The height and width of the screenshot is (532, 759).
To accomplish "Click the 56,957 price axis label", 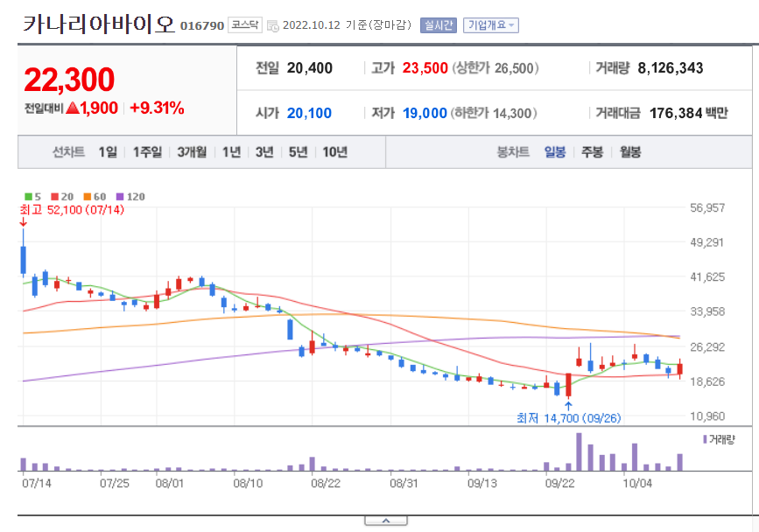I will [707, 208].
